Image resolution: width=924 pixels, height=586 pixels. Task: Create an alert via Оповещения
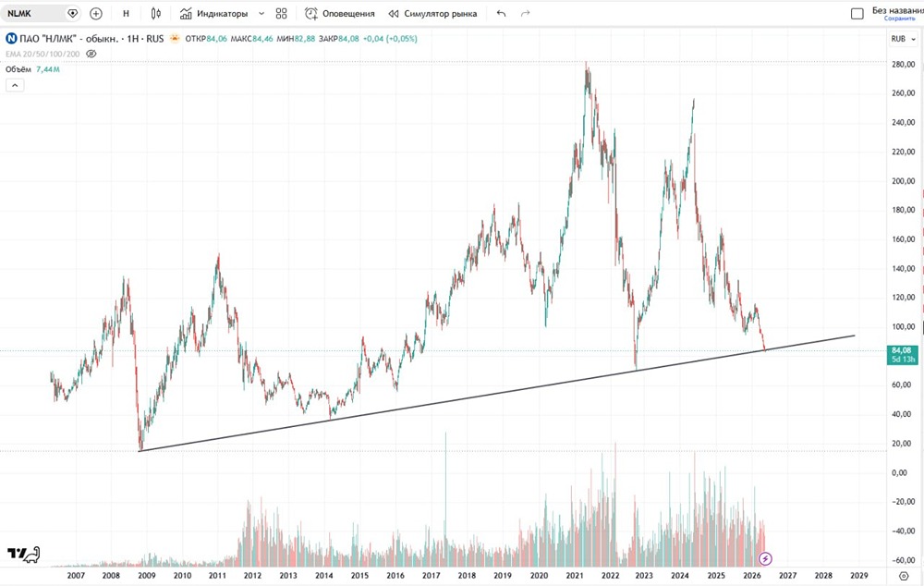[x=339, y=13]
